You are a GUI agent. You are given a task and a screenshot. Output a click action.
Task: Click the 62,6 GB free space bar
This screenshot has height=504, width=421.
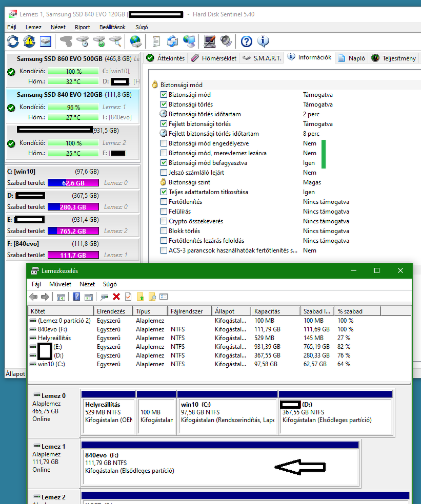click(73, 183)
